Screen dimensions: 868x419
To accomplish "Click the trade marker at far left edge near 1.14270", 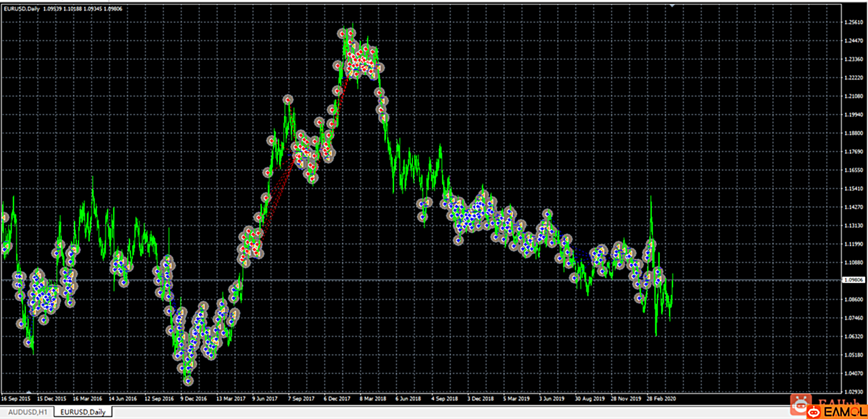I will point(5,217).
